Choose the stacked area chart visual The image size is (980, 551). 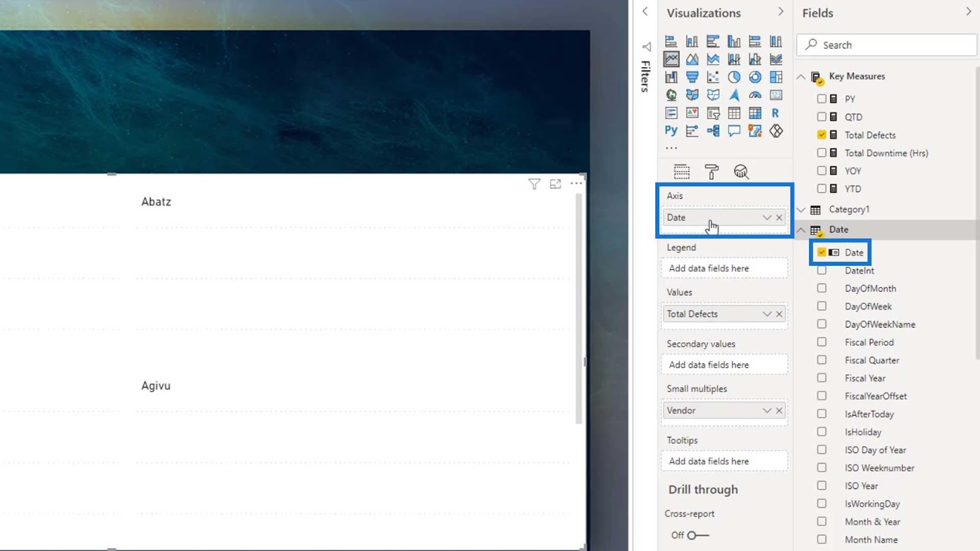pyautogui.click(x=713, y=59)
